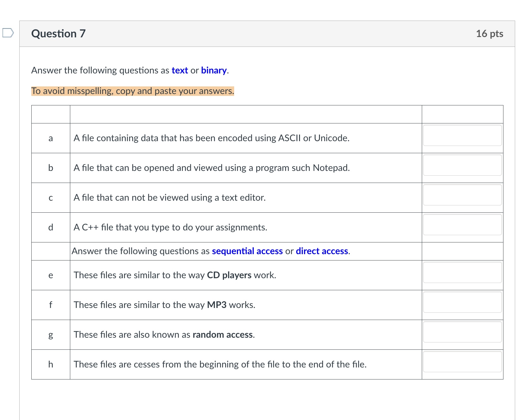Click the answer box for row e

click(462, 273)
